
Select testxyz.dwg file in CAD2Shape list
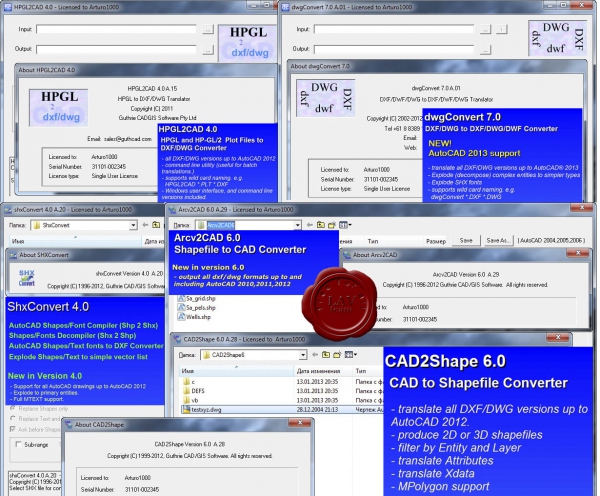[x=202, y=410]
